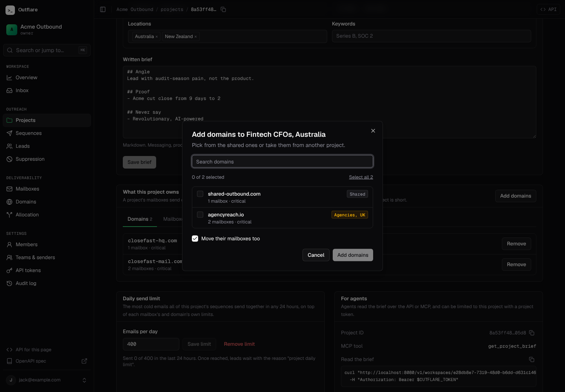Click the Audit log history icon

coord(9,283)
